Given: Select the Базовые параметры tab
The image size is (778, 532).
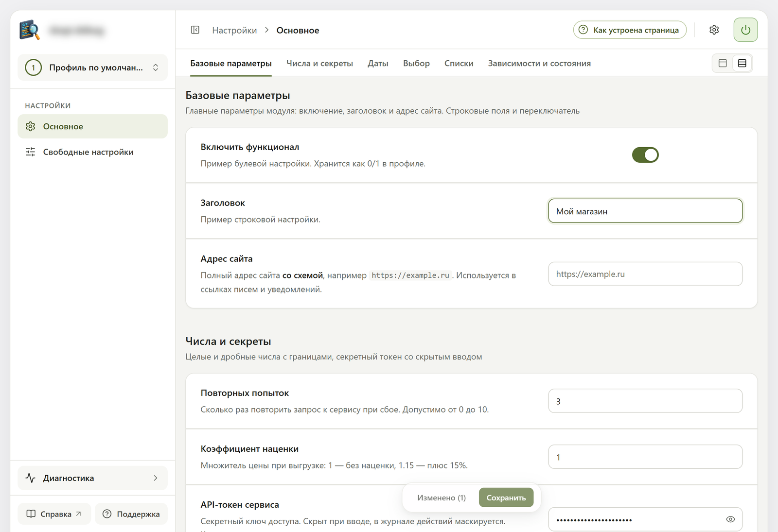Looking at the screenshot, I should pos(231,64).
